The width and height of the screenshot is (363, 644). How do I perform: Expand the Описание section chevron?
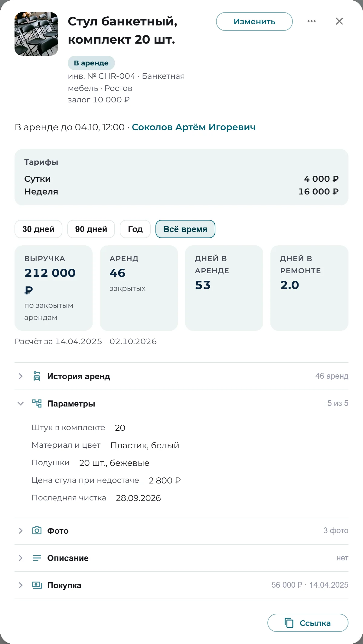point(21,558)
